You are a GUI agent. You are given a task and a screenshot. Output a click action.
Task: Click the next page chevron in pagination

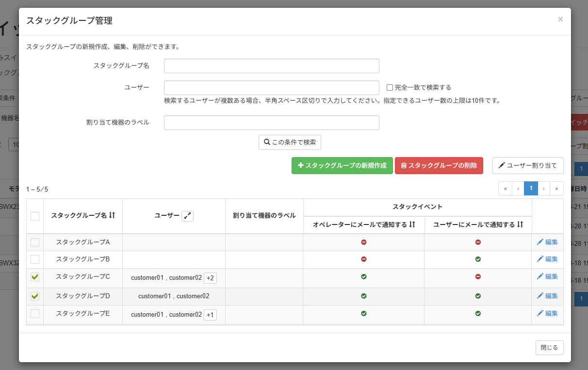click(543, 188)
